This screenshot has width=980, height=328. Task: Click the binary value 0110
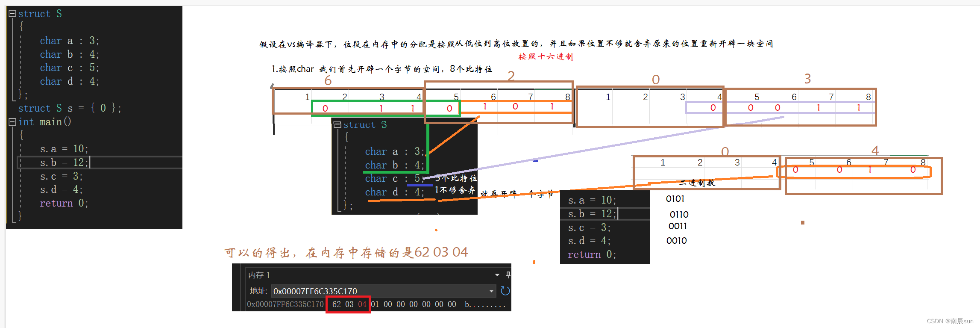pos(679,214)
